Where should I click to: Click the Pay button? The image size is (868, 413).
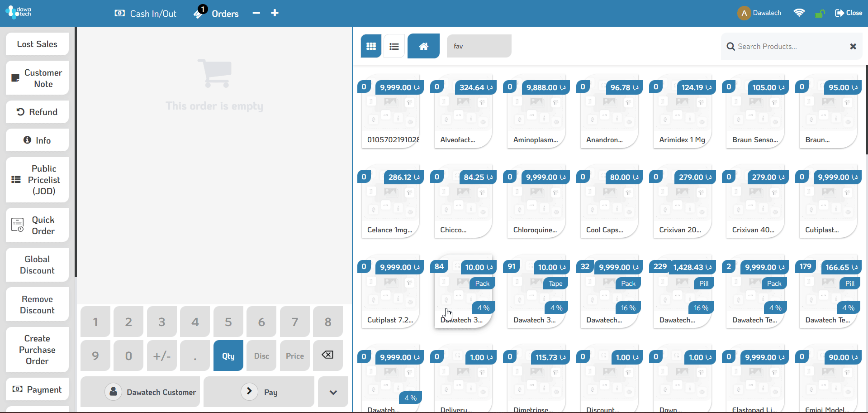coord(259,392)
